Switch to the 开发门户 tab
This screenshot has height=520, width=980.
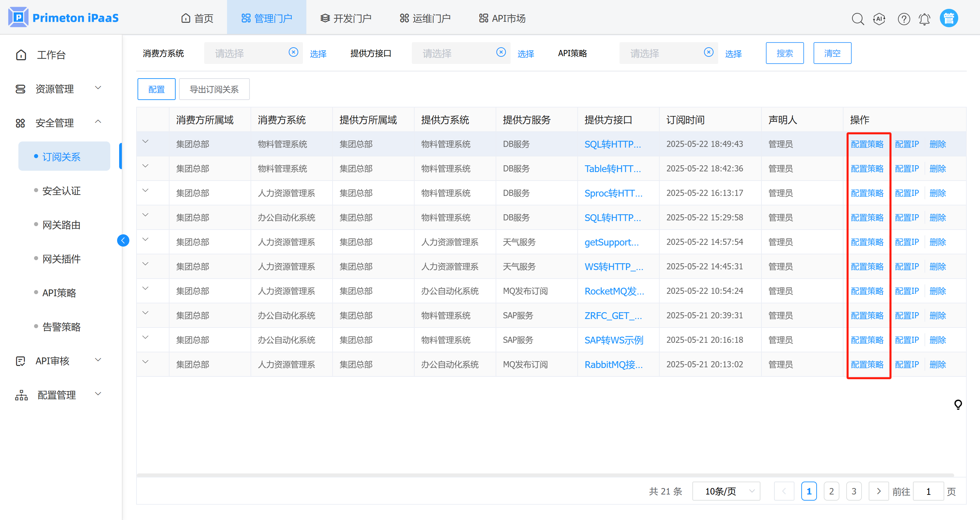[x=346, y=18]
